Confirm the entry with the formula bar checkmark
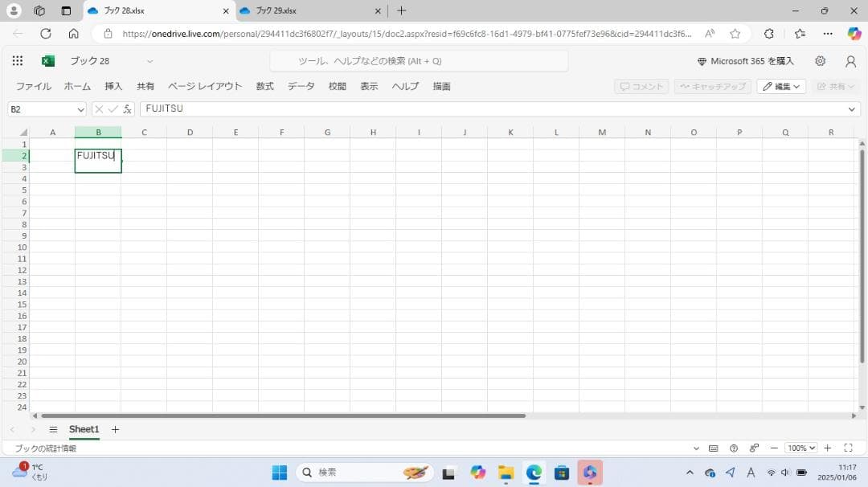Image resolution: width=868 pixels, height=487 pixels. click(x=113, y=109)
